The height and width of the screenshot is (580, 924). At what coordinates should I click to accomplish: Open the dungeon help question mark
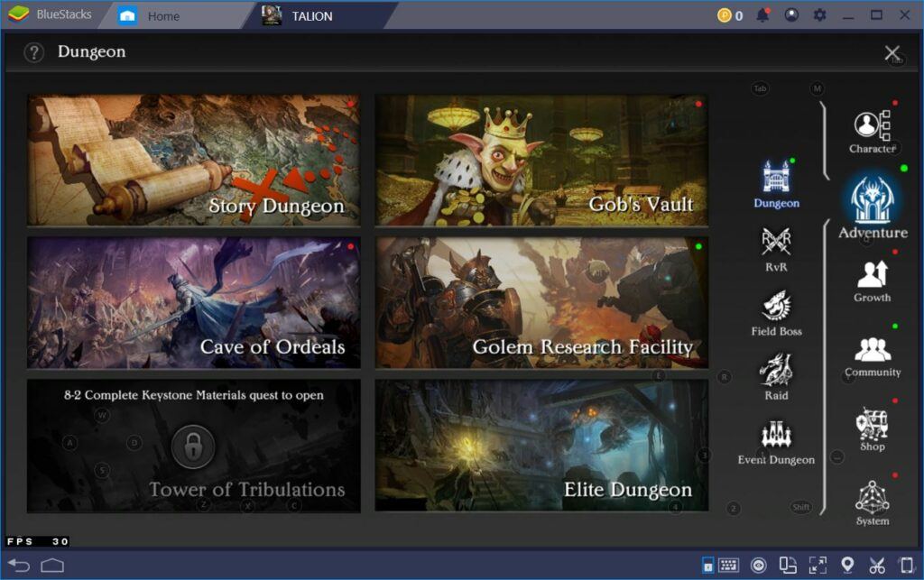[x=34, y=52]
